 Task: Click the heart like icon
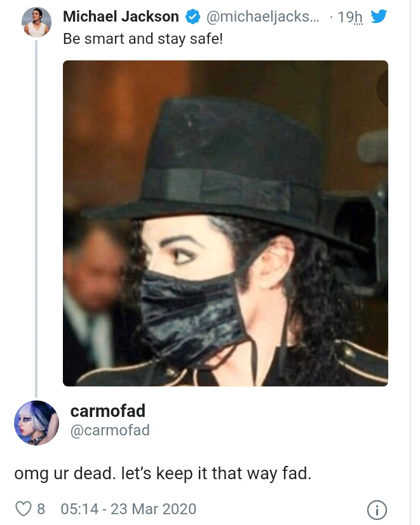coord(24,509)
